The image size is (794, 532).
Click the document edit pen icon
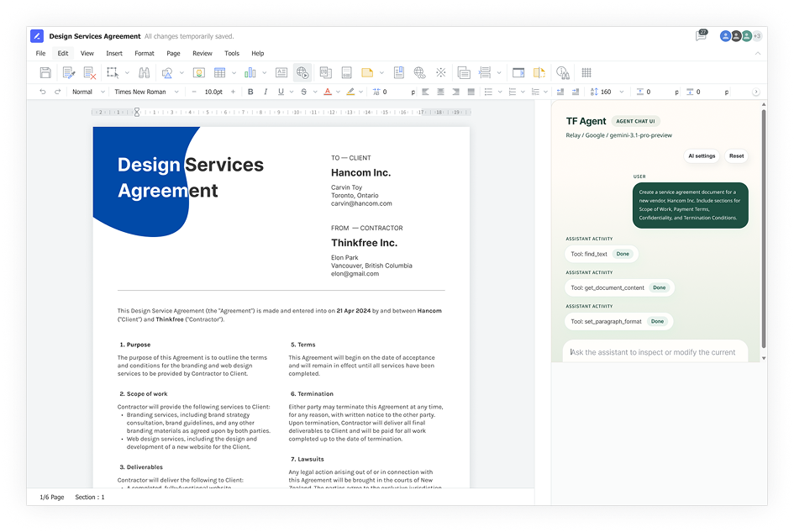(69, 72)
